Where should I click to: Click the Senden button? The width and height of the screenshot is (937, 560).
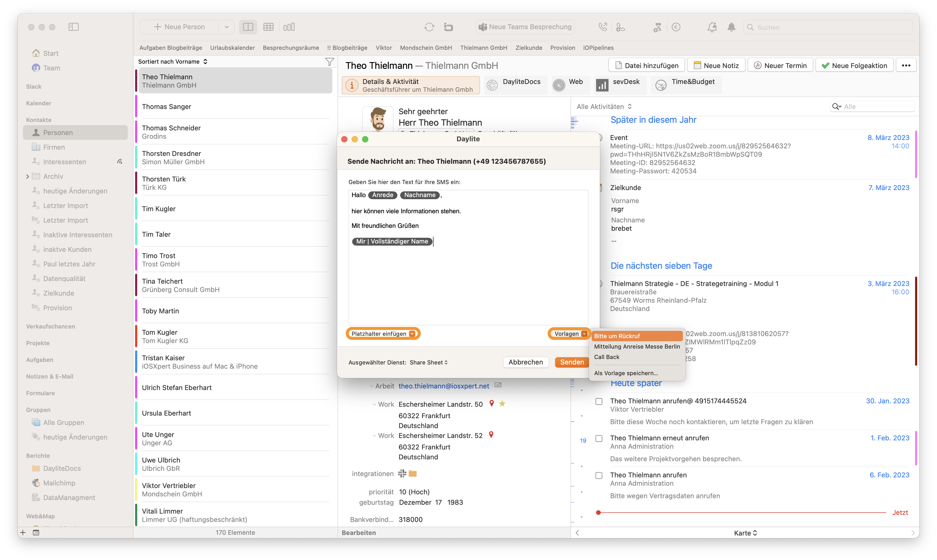click(x=572, y=362)
